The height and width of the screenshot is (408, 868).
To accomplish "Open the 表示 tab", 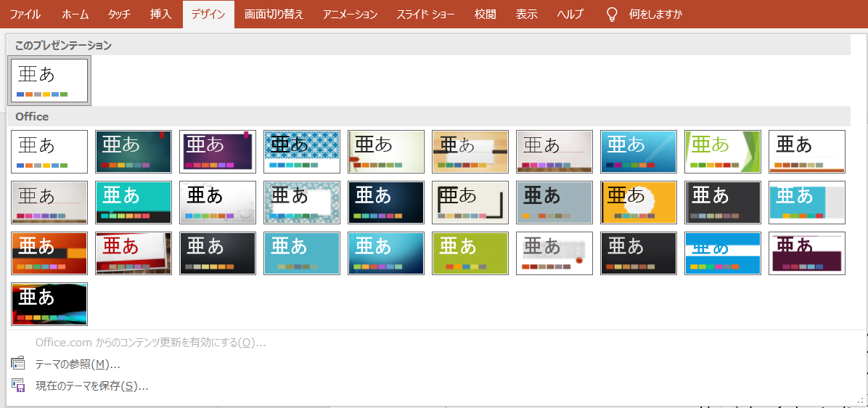I will [526, 15].
